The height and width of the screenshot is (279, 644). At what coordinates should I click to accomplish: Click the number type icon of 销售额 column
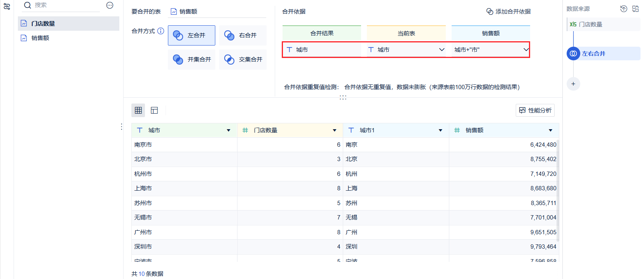coord(457,130)
